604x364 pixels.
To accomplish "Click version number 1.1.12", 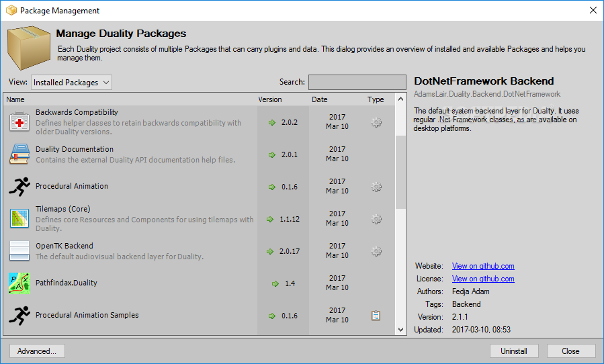I will pos(290,219).
